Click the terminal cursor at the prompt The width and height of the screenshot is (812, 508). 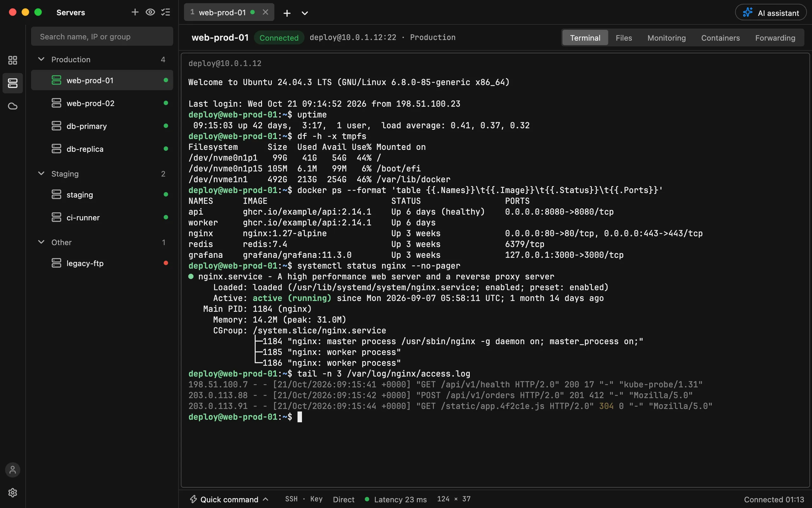[x=300, y=417]
